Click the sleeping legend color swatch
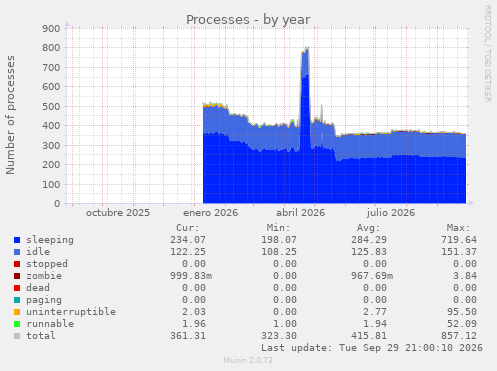Viewport: 497px width, 371px height. (17, 240)
